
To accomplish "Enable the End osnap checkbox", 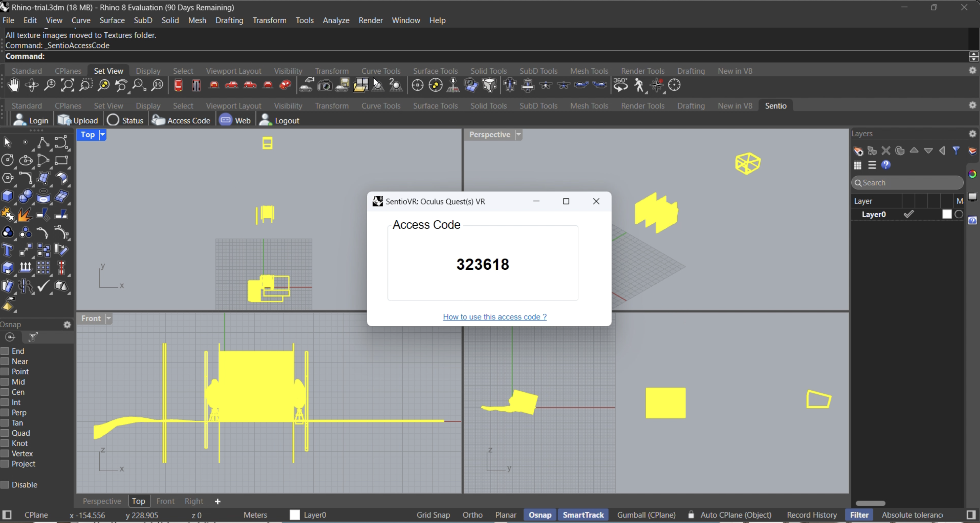I will pos(5,351).
